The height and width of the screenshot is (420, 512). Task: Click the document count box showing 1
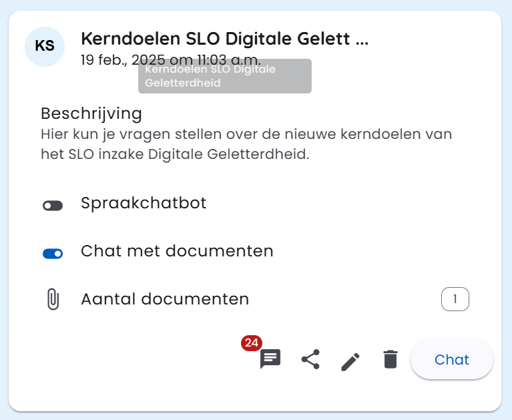click(455, 299)
